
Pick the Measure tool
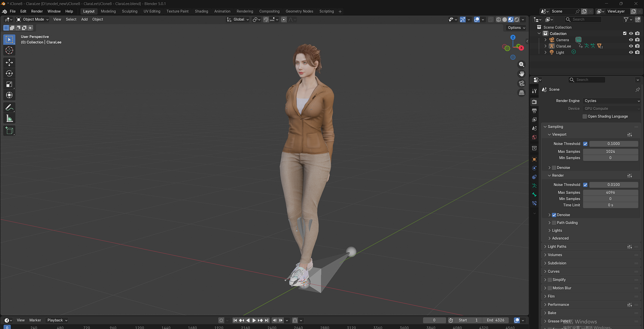9,118
